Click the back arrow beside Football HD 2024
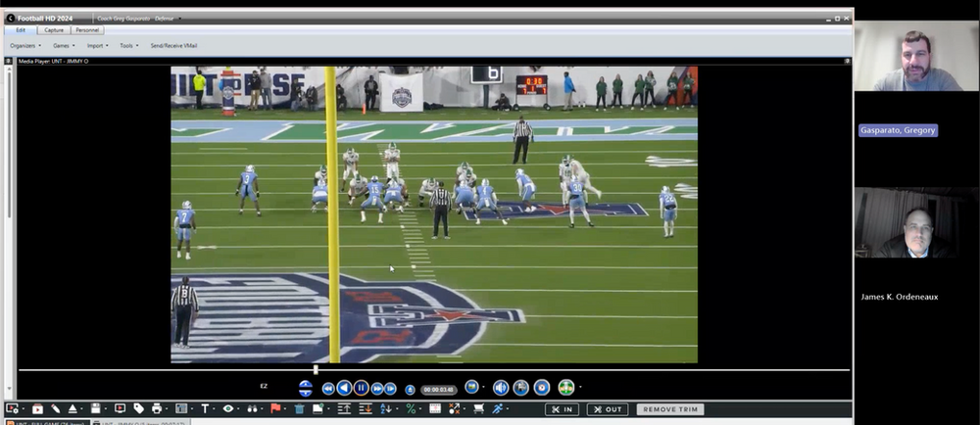980x425 pixels. pos(10,19)
